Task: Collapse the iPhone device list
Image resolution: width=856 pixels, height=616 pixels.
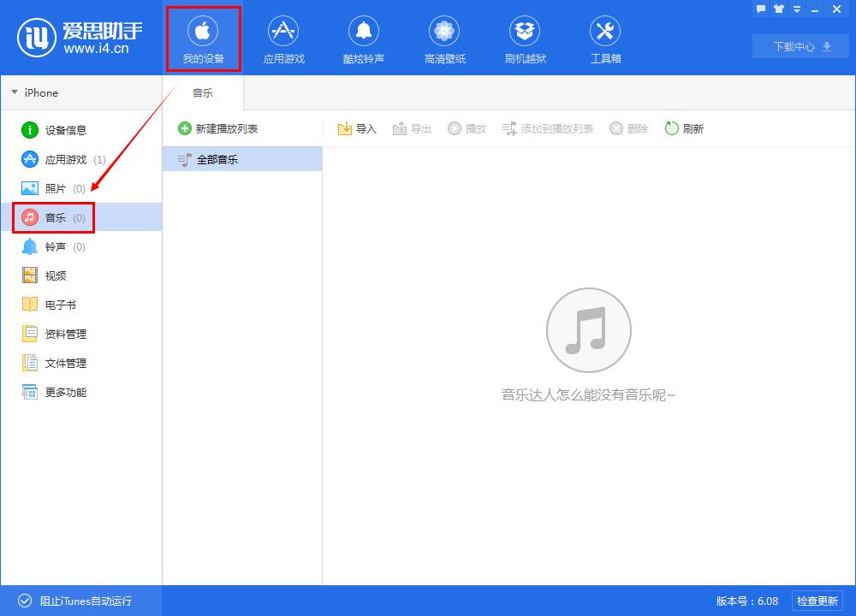Action: [x=15, y=92]
